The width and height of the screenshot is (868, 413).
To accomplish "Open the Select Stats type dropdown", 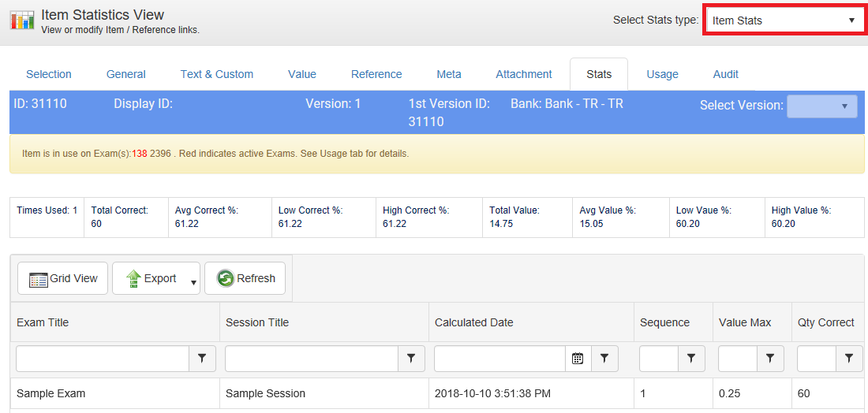I will click(784, 20).
